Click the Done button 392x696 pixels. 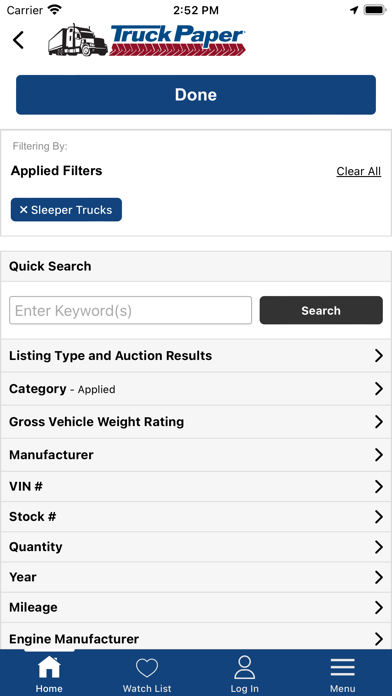[196, 95]
